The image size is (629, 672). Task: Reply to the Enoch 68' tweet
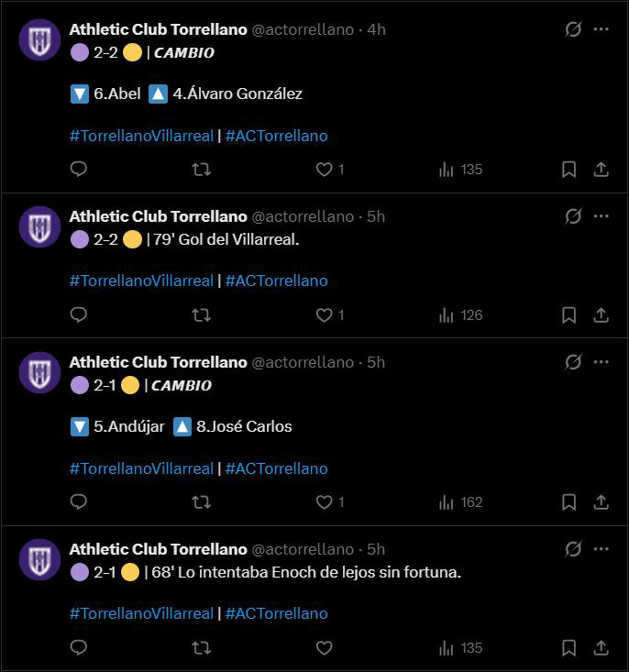point(79,648)
